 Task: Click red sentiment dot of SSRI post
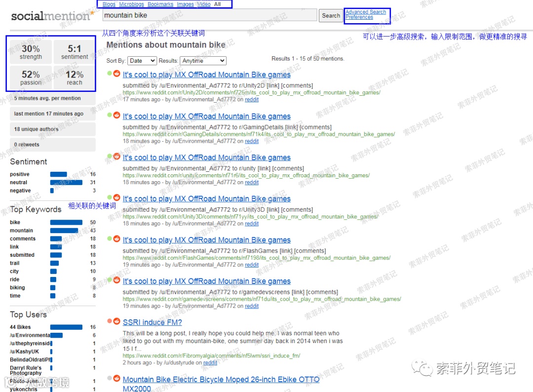[x=110, y=321]
